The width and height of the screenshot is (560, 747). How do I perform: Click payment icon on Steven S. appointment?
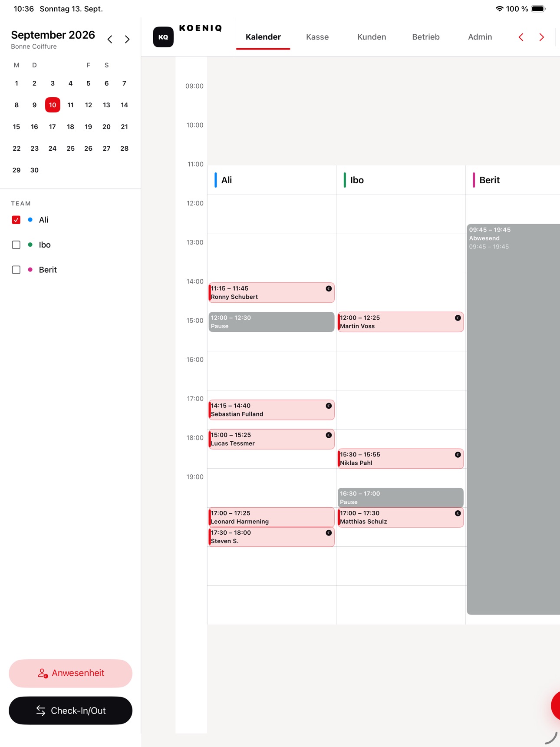[329, 533]
